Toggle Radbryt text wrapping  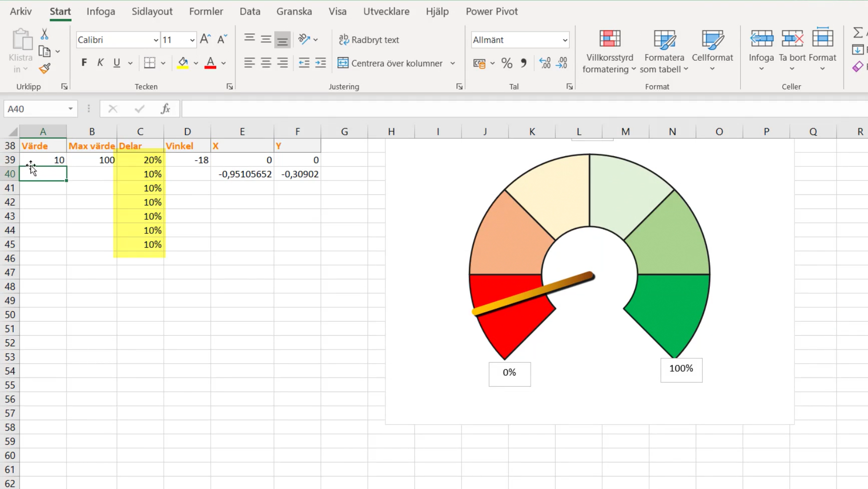[369, 40]
